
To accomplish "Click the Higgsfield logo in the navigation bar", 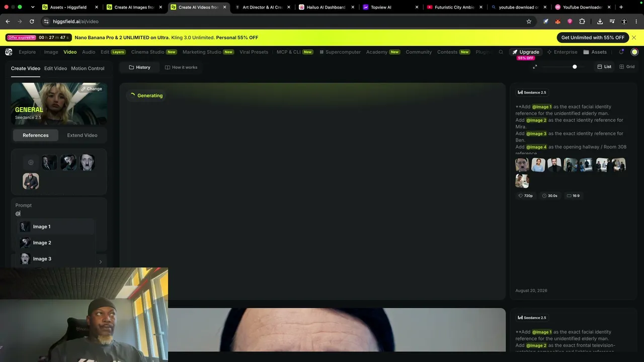I will 9,52.
